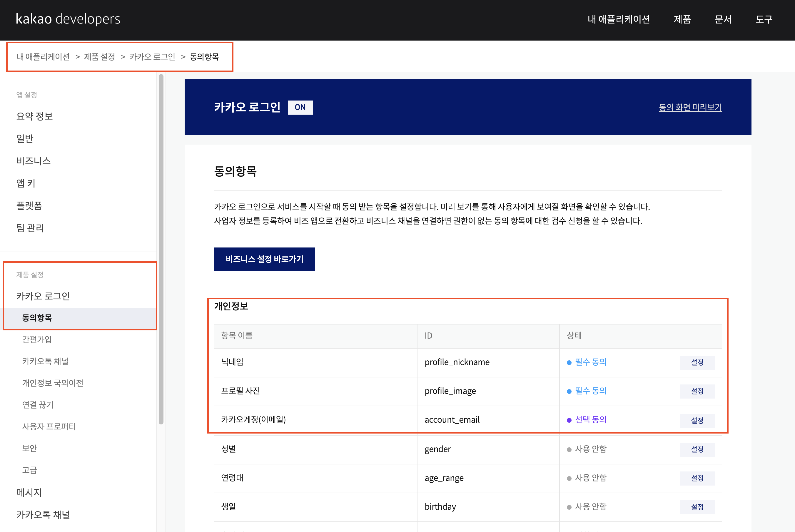This screenshot has width=795, height=532.
Task: Select 간편가입 sidebar submenu
Action: (37, 339)
